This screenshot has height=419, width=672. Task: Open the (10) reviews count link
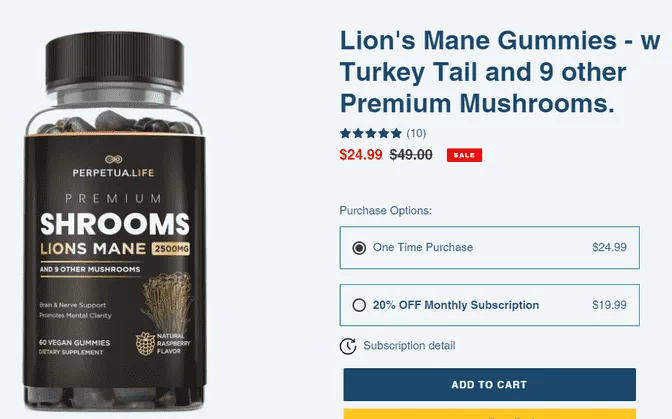point(416,133)
